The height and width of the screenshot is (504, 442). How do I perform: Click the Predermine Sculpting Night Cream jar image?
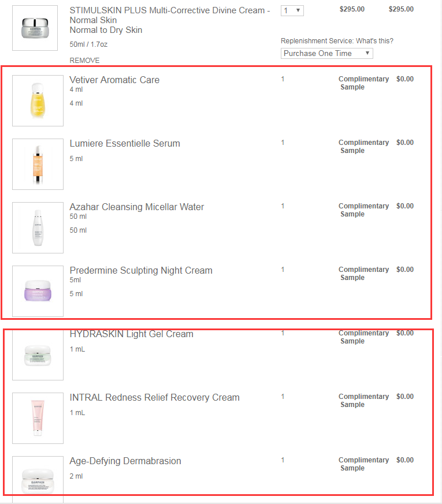point(38,291)
